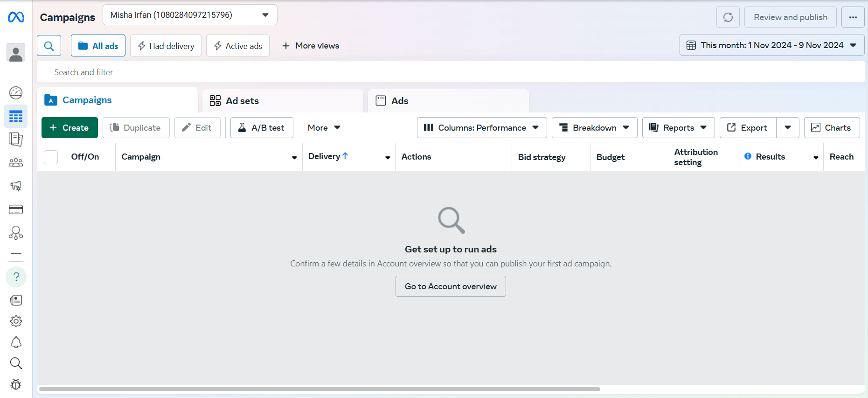
Task: Open the date range dropdown
Action: tap(772, 45)
